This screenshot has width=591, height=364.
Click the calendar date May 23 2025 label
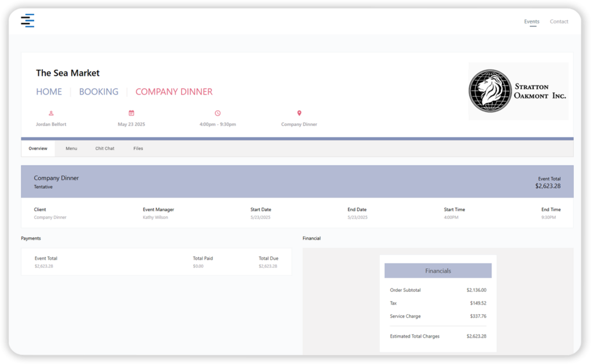132,124
